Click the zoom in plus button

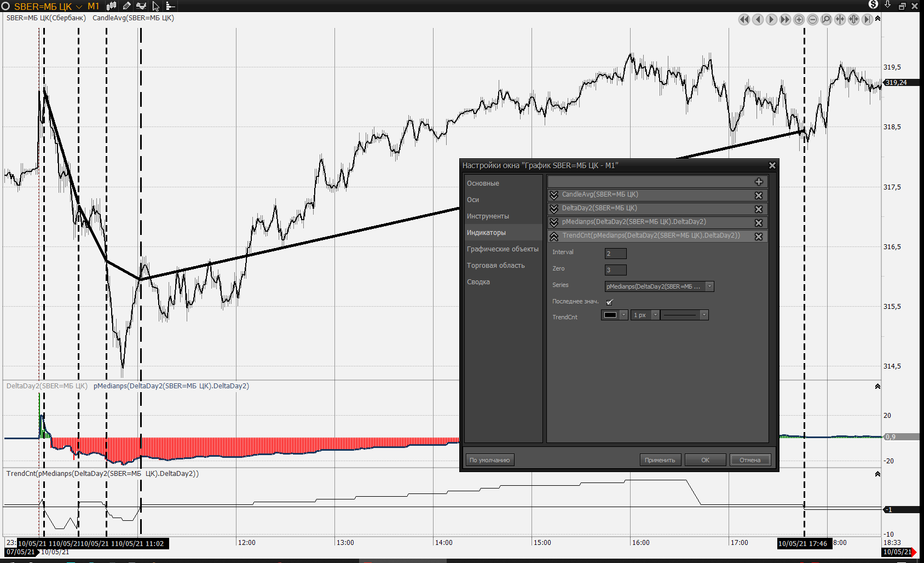tap(799, 20)
